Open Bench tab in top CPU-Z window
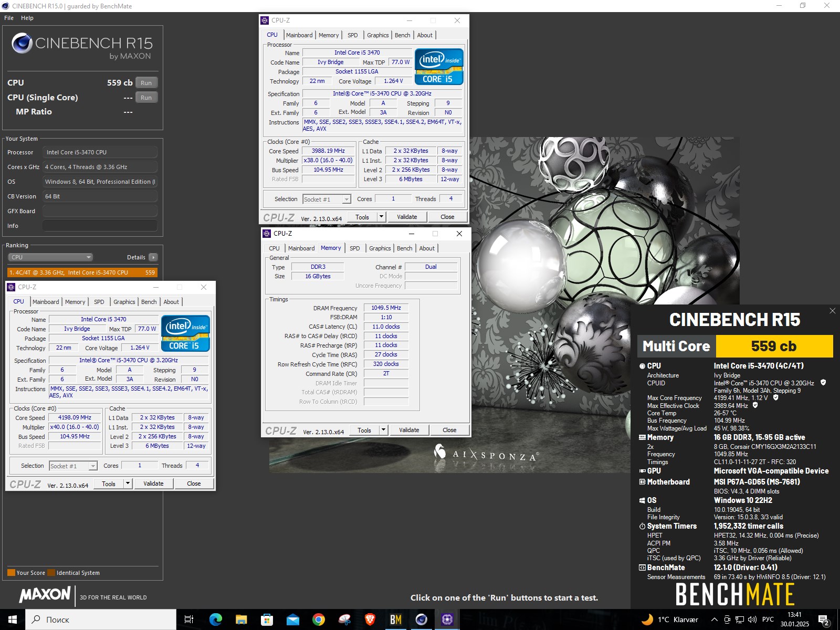Image resolution: width=840 pixels, height=630 pixels. point(403,35)
